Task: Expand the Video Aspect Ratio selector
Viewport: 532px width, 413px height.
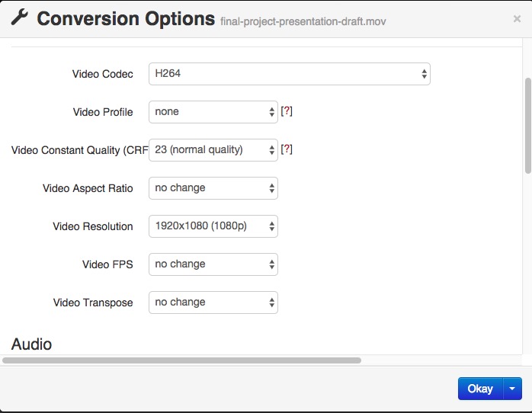Action: tap(213, 188)
